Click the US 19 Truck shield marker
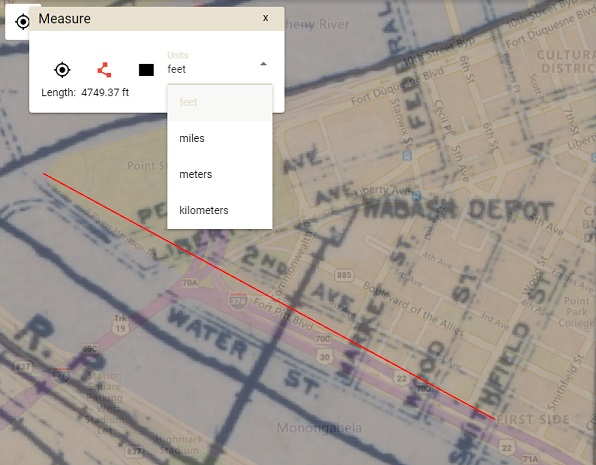Image resolution: width=596 pixels, height=465 pixels. point(120,325)
